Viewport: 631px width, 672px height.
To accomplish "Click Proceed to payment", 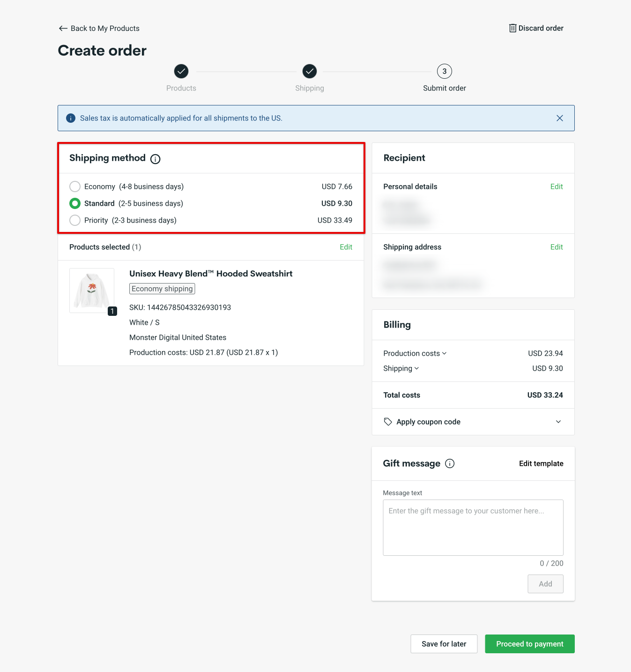I will (x=529, y=644).
